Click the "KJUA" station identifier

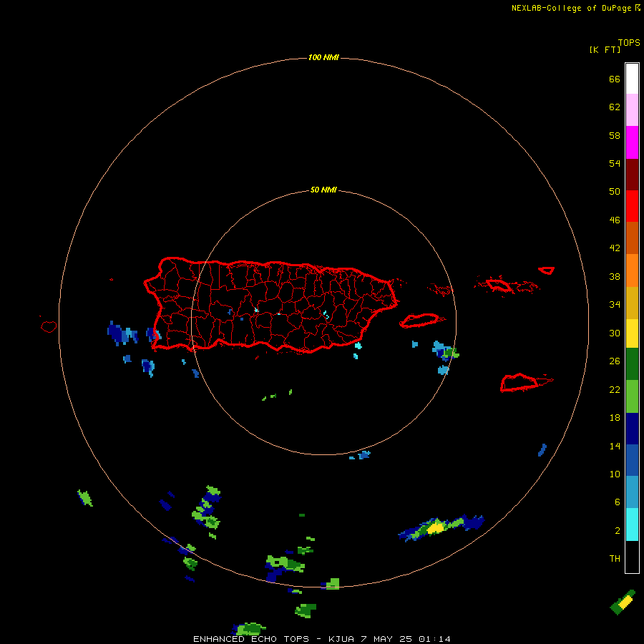pyautogui.click(x=341, y=639)
